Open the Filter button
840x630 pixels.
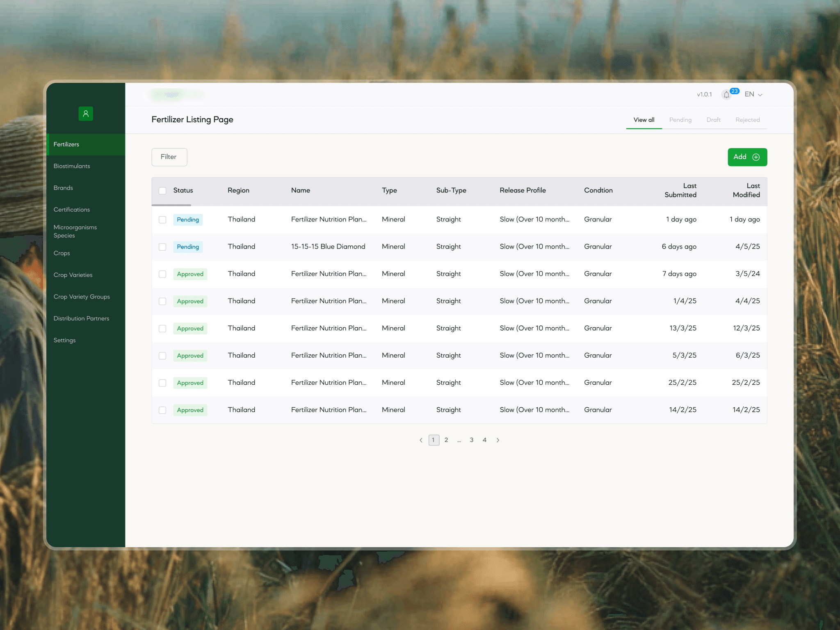coord(169,157)
